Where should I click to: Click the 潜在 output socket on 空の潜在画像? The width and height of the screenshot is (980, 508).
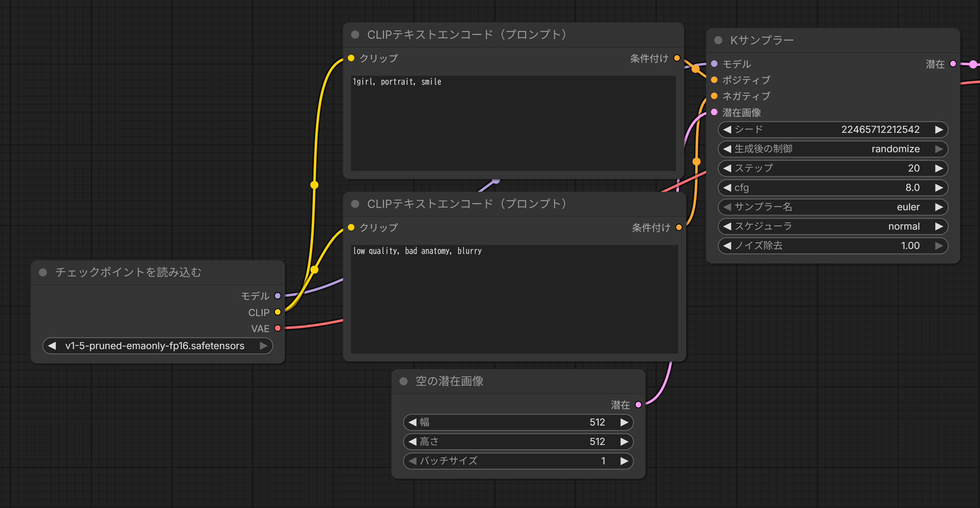[638, 405]
